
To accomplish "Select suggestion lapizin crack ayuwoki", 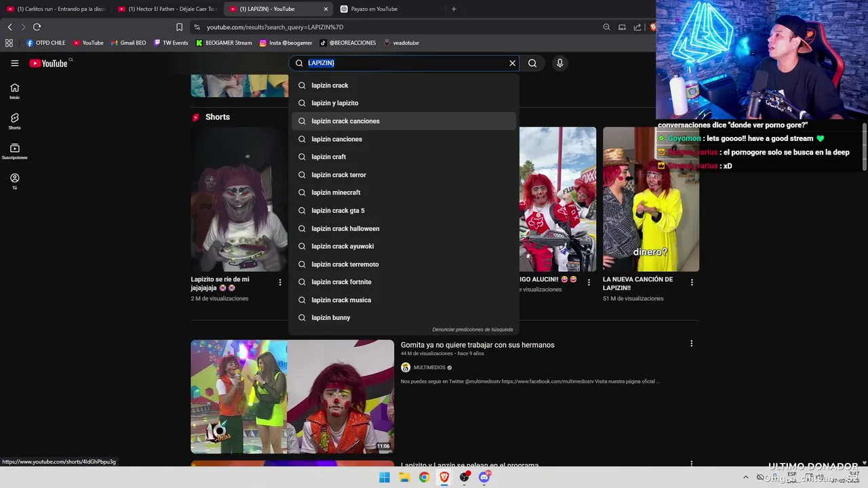I will click(x=403, y=246).
